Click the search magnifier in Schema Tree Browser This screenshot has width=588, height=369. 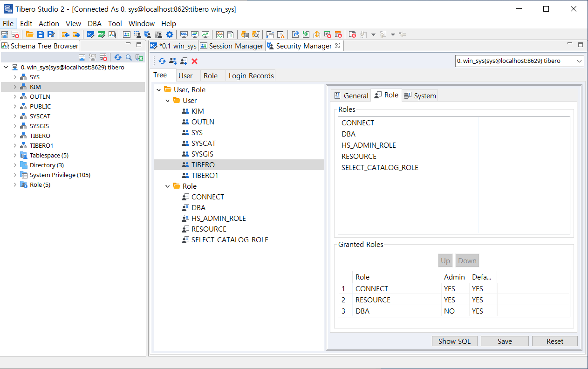(129, 57)
